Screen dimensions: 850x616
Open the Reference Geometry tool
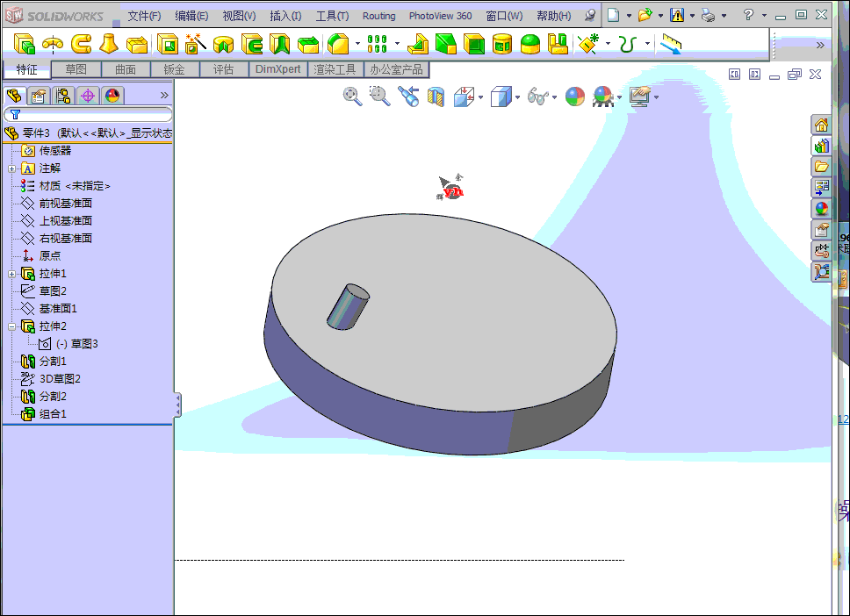(588, 44)
